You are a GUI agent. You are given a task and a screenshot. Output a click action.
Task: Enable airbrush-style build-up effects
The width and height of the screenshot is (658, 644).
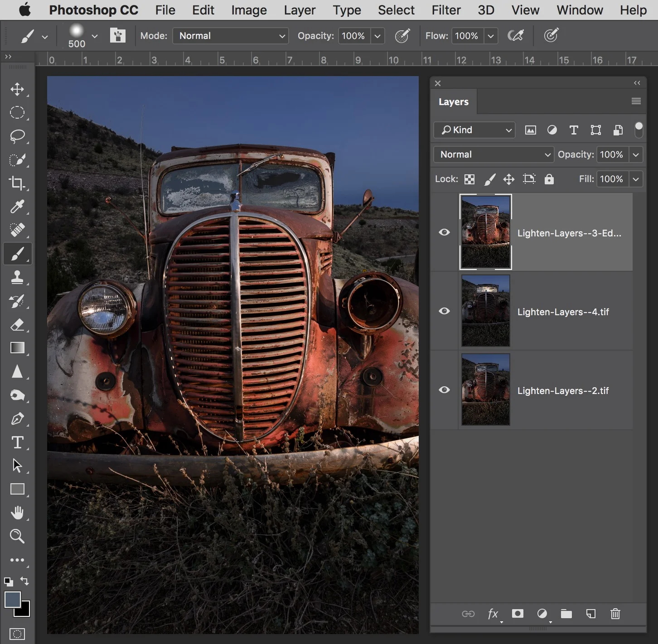click(x=516, y=35)
